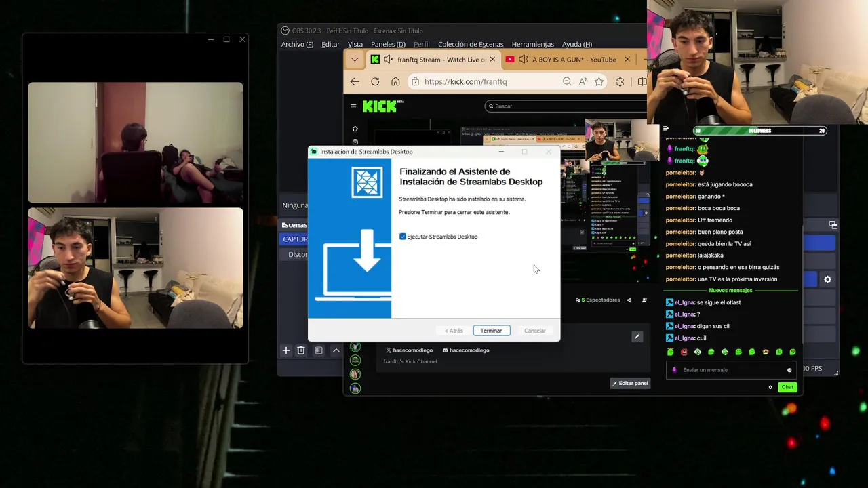
Task: Switch to the franftq Stream browser tab
Action: coord(433,60)
